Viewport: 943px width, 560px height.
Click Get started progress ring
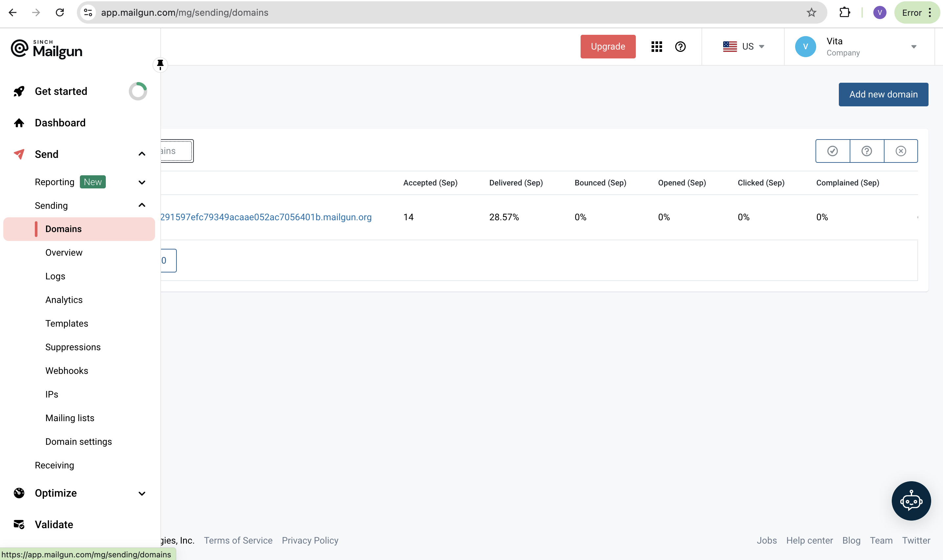point(138,91)
